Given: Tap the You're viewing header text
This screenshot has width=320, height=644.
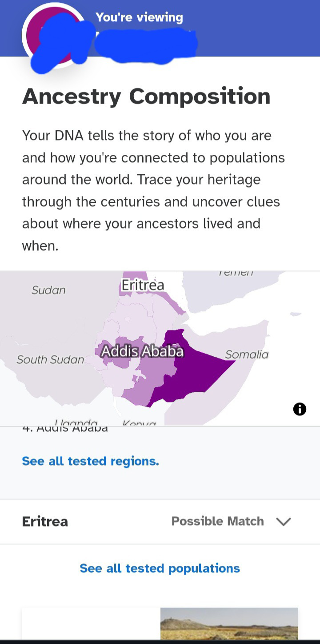Looking at the screenshot, I should [139, 17].
